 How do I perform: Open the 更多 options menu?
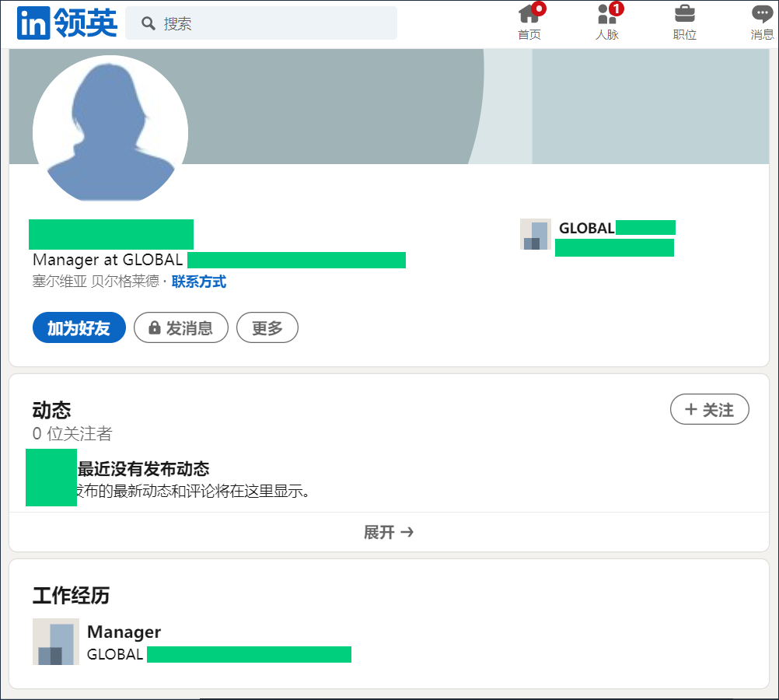pos(267,327)
